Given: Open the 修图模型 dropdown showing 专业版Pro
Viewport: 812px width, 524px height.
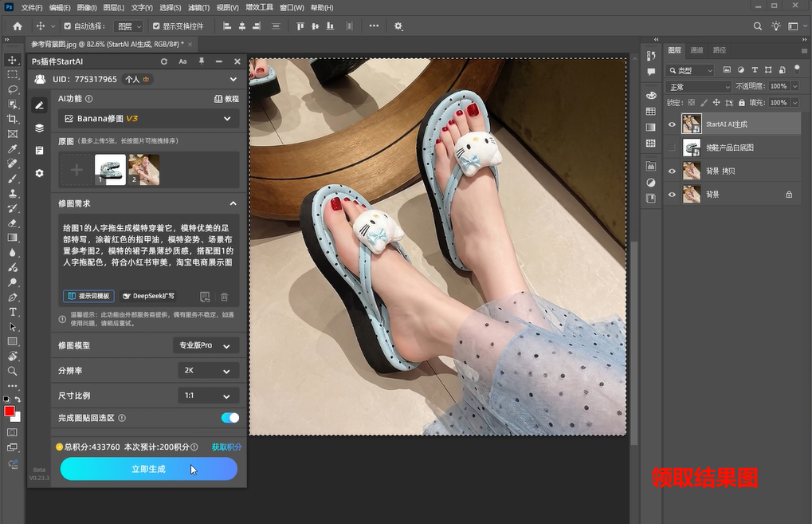Looking at the screenshot, I should (208, 345).
